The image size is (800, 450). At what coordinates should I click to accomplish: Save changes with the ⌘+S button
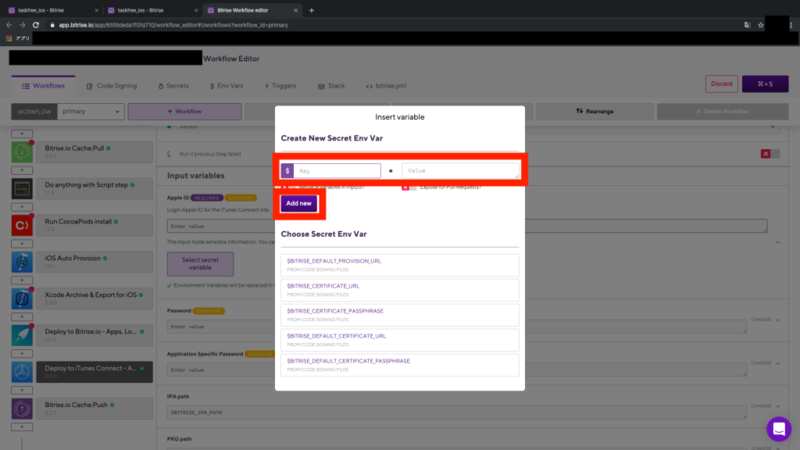point(765,84)
